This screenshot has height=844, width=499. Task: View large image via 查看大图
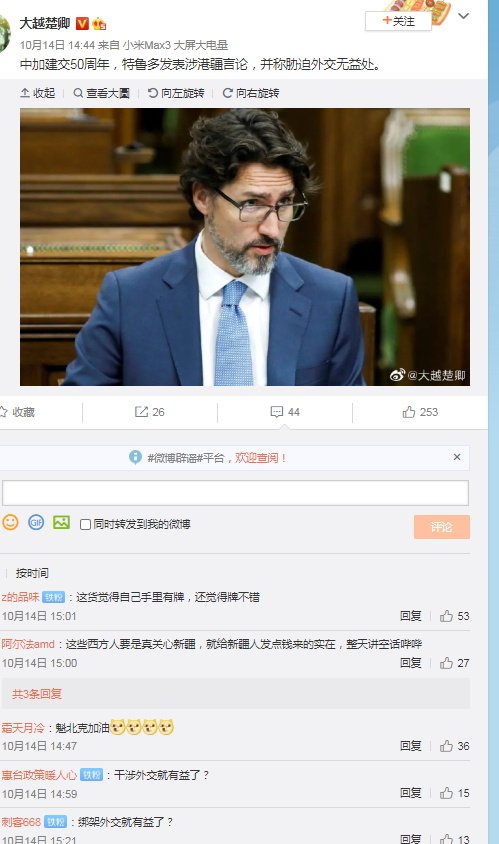[x=102, y=93]
